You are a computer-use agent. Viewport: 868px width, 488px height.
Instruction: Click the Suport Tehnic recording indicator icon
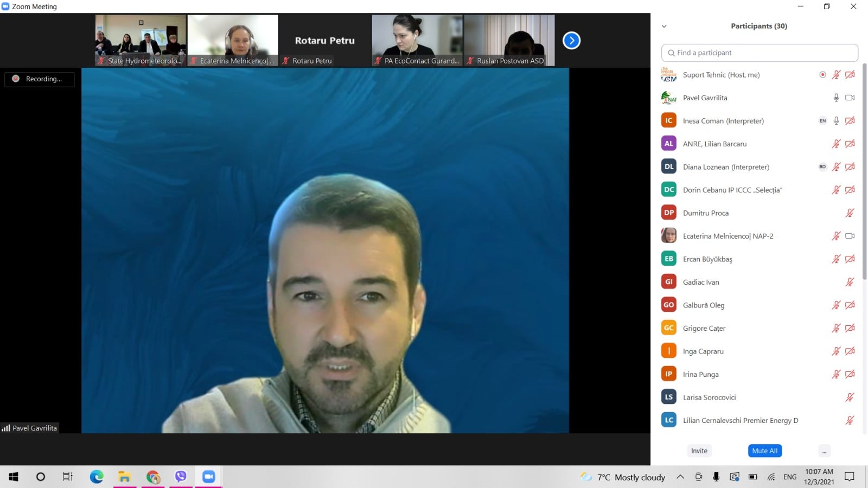[x=822, y=75]
